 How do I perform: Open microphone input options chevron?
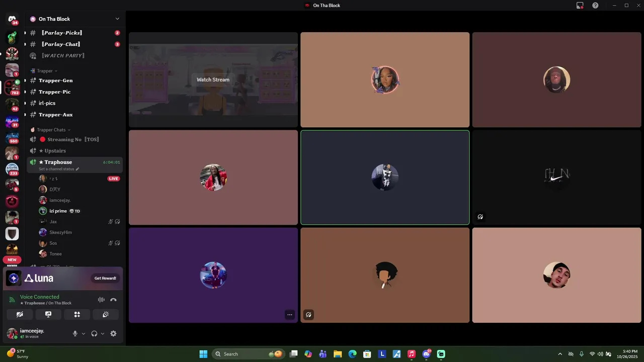(x=84, y=333)
